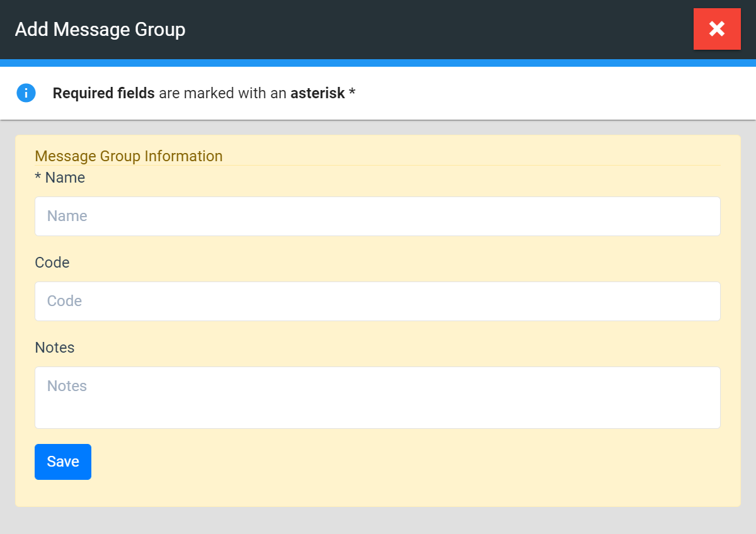Click 'are marked with an' notice text
The image size is (756, 534).
222,94
